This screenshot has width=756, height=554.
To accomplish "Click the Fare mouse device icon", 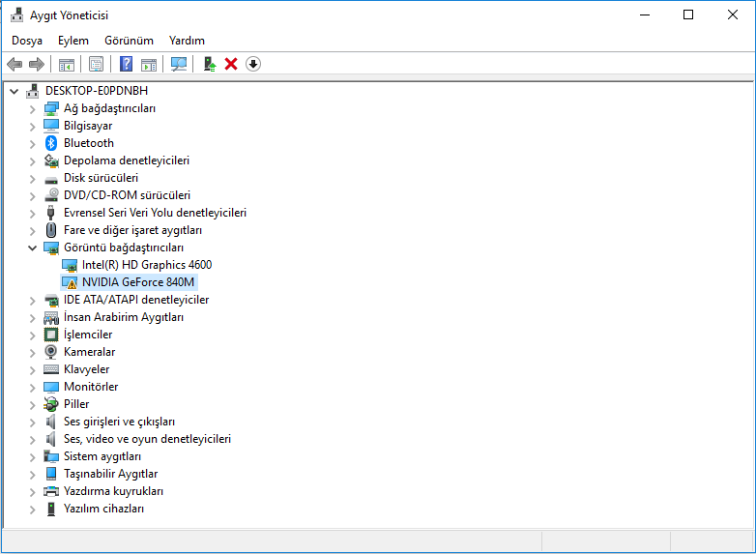I will [x=51, y=230].
